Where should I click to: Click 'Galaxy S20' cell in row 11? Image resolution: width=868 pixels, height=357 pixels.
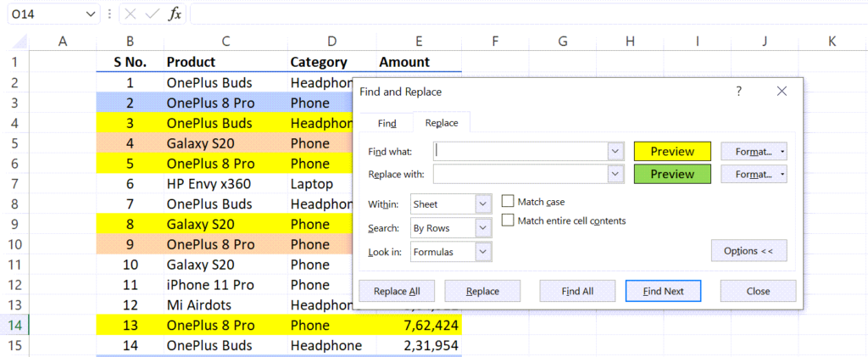[225, 265]
